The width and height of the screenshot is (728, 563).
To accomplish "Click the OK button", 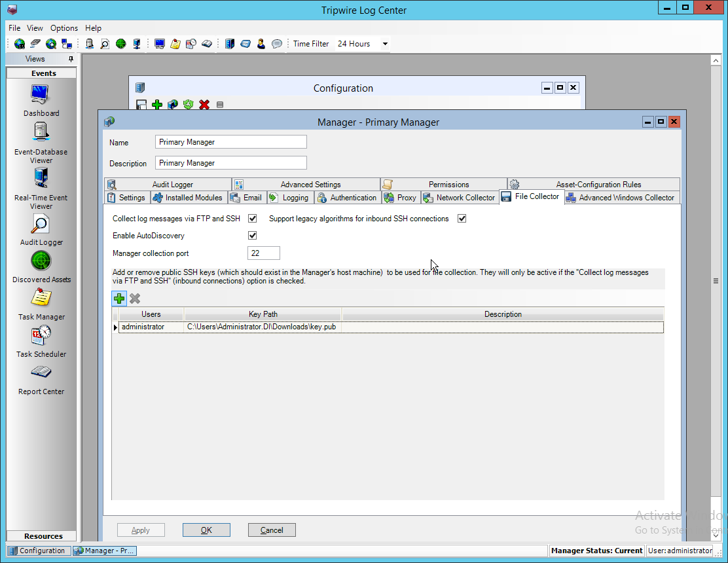I will pos(206,530).
